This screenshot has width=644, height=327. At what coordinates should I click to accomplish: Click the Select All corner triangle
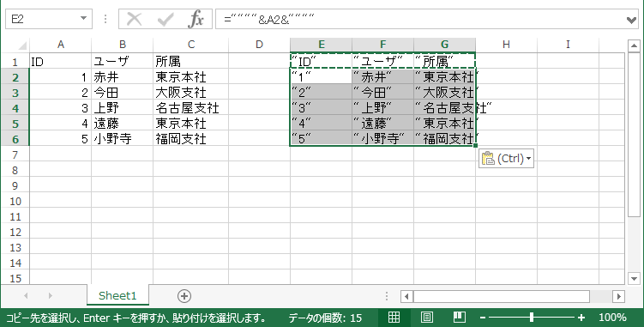(22, 45)
